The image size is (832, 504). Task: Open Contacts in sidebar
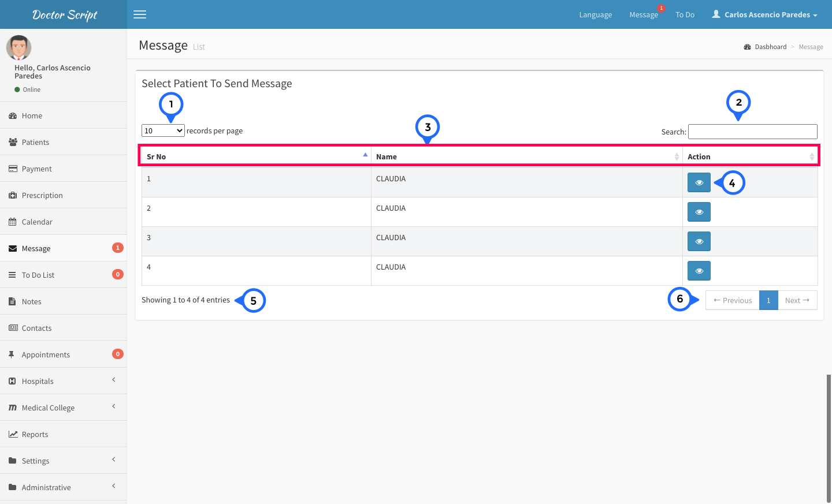pos(64,328)
